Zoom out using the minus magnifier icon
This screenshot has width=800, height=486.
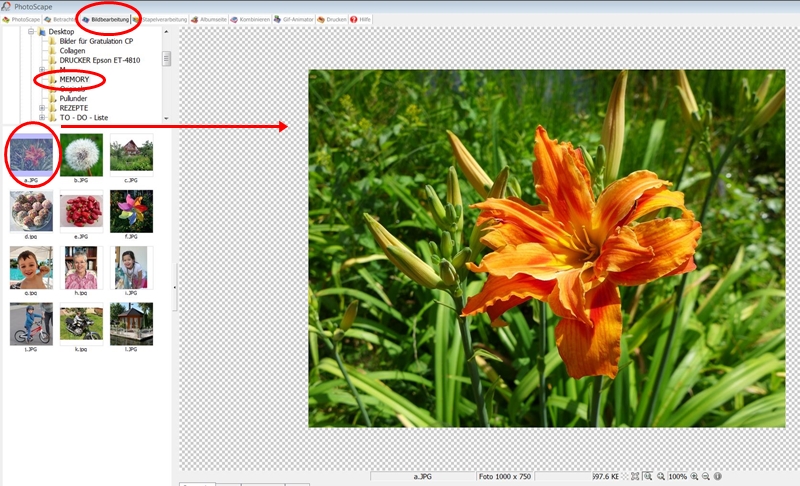click(706, 477)
